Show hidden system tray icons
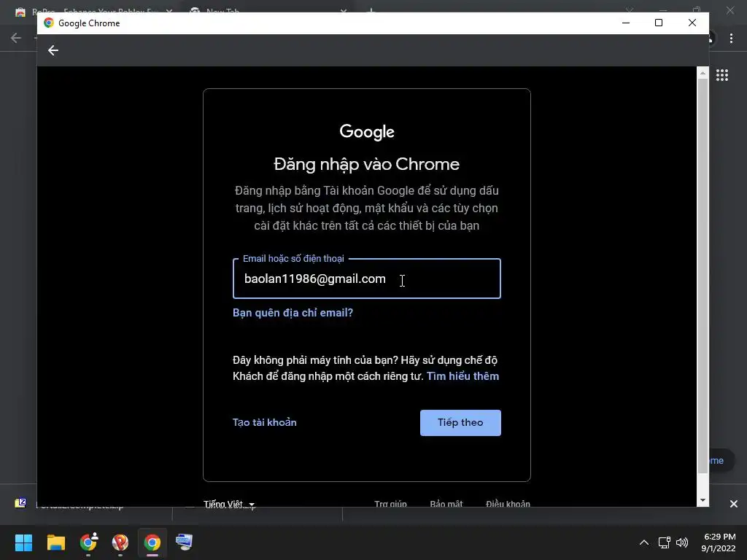 tap(643, 542)
